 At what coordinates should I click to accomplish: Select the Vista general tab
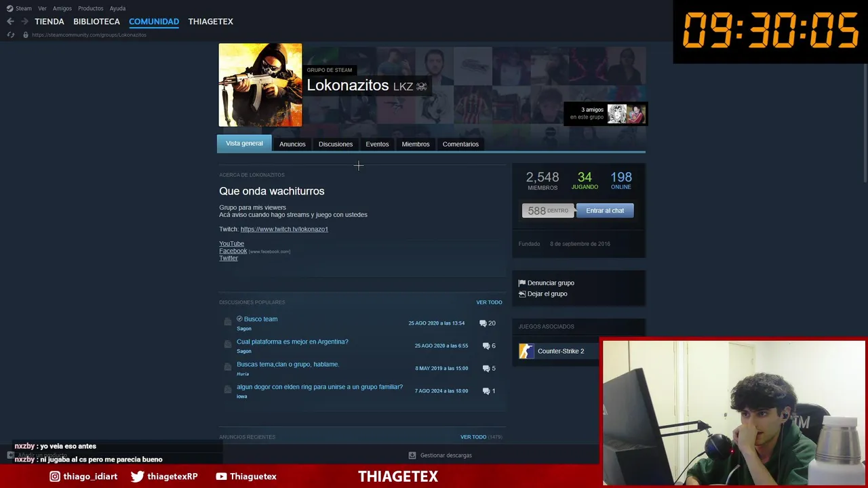[244, 144]
